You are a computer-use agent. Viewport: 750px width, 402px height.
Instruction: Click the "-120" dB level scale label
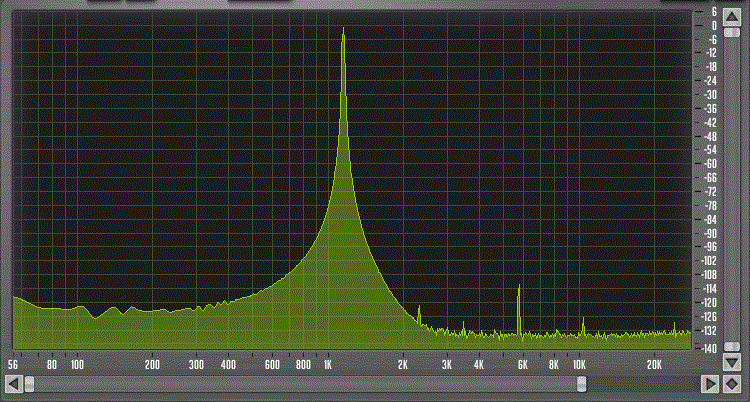point(710,302)
